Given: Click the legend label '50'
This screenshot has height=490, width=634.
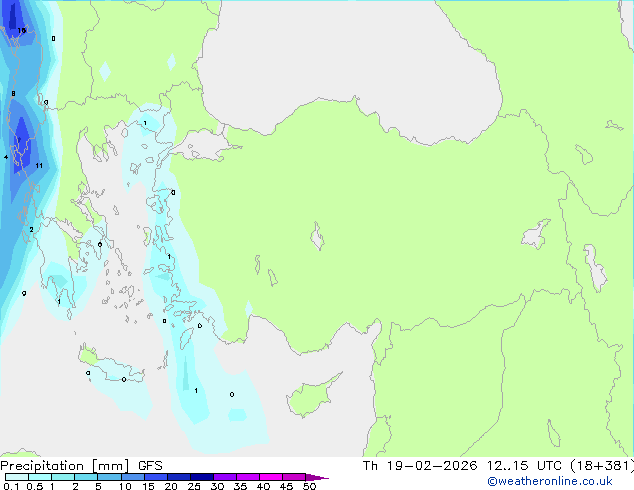Looking at the screenshot, I should pos(309,486).
